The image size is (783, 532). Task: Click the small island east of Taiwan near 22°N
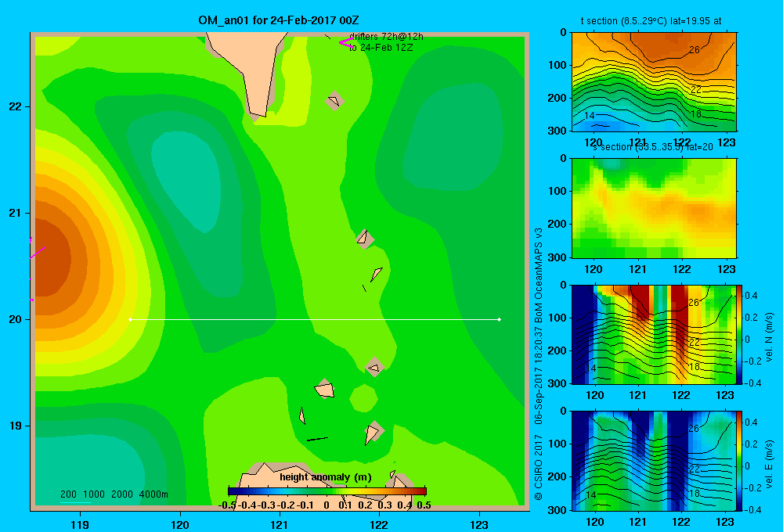334,101
